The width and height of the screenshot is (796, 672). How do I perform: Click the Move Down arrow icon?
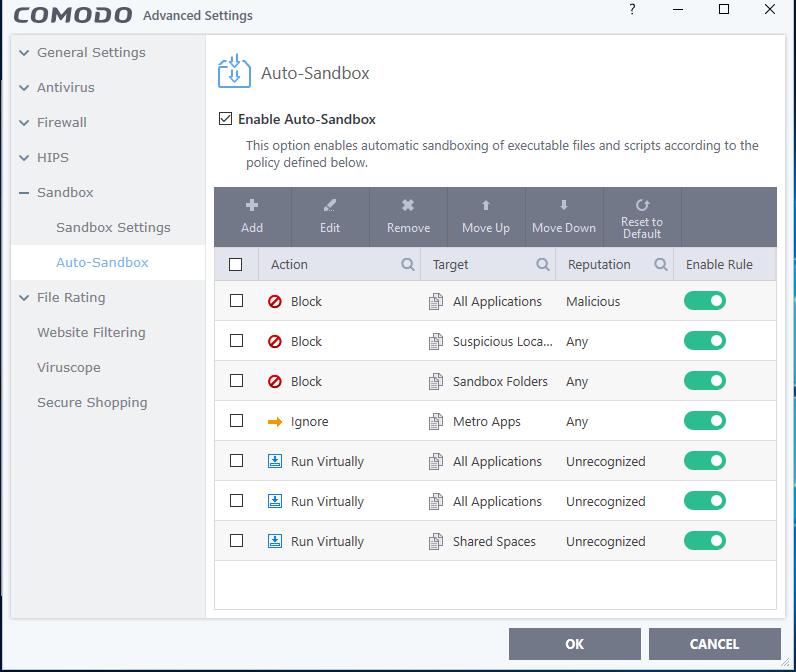564,205
